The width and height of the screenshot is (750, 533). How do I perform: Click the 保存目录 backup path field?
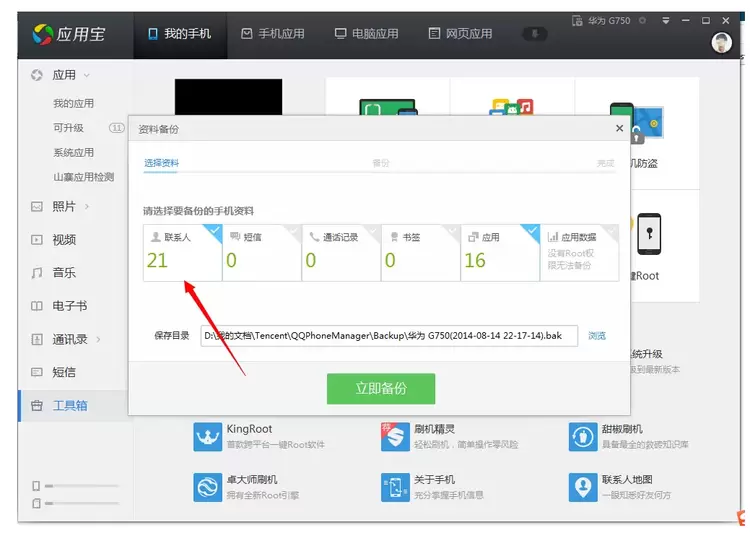coord(388,336)
